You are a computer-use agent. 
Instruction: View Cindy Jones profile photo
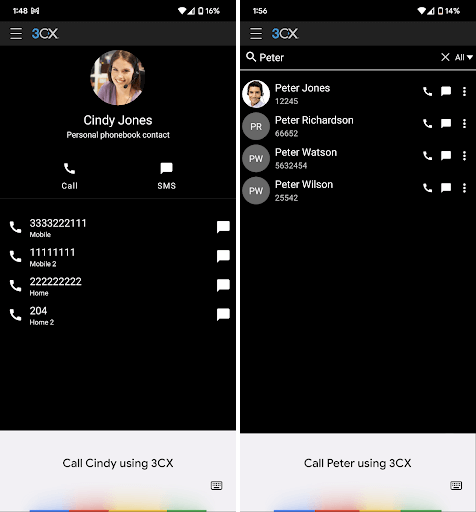pos(118,78)
